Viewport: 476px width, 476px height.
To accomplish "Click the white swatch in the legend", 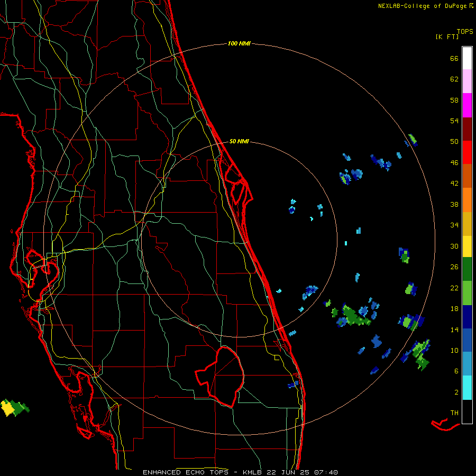I will pyautogui.click(x=467, y=58).
